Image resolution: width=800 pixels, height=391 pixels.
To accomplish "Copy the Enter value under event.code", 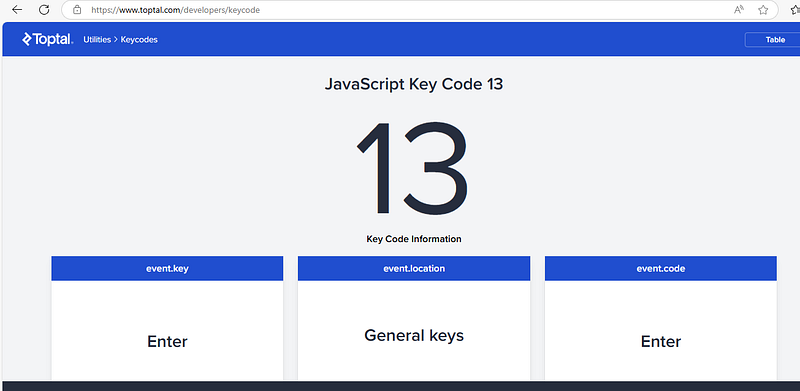I will click(661, 341).
